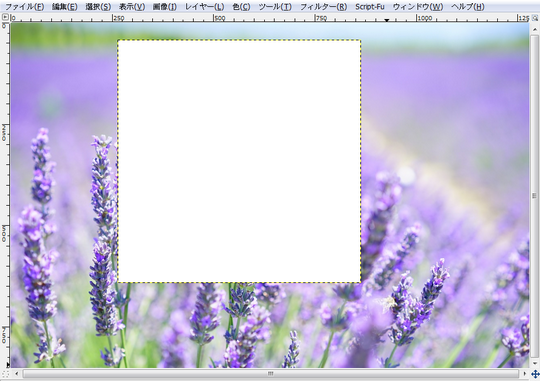Viewport: 540px width, 381px height.
Task: Open the フィルター(R) menu
Action: coord(323,7)
